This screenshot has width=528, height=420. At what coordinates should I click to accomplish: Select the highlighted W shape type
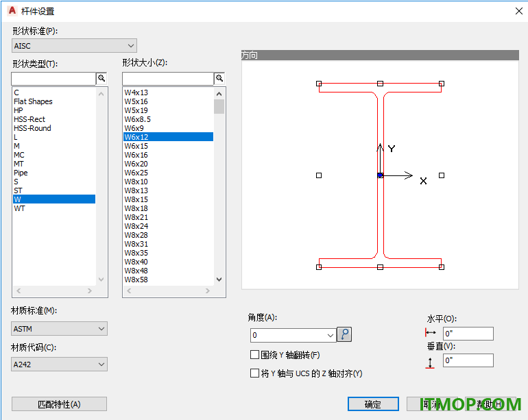click(x=54, y=199)
